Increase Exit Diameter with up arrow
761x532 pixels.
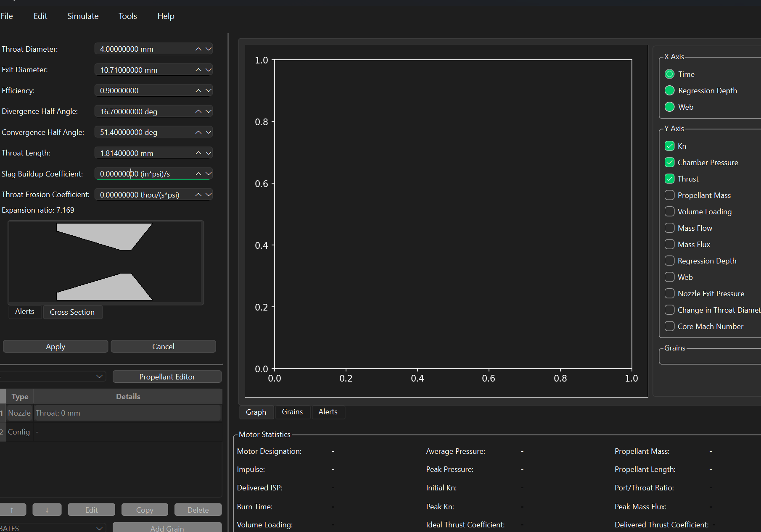click(198, 70)
